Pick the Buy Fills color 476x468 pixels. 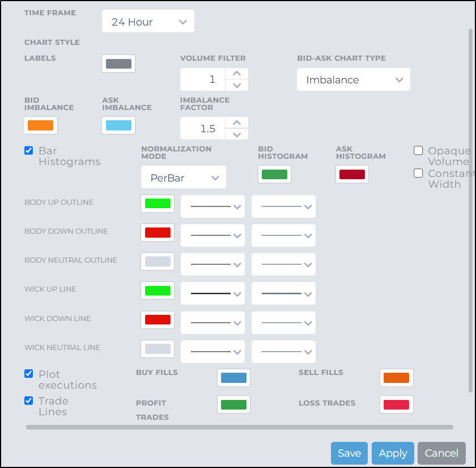[233, 378]
